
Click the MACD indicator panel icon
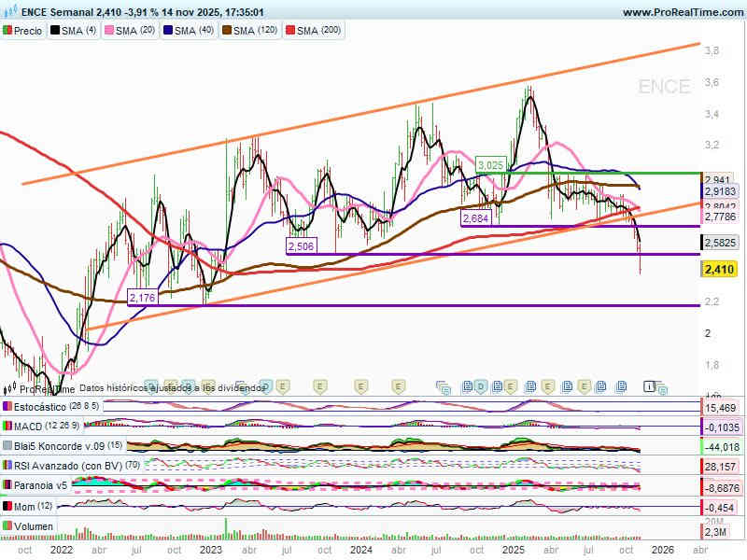pos(8,427)
